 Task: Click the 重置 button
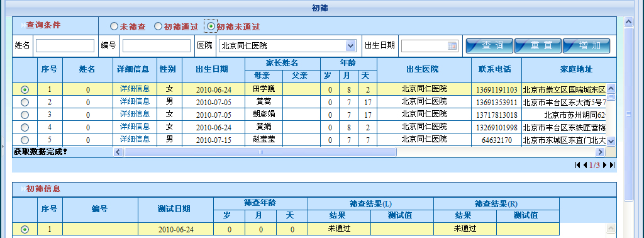click(x=538, y=45)
